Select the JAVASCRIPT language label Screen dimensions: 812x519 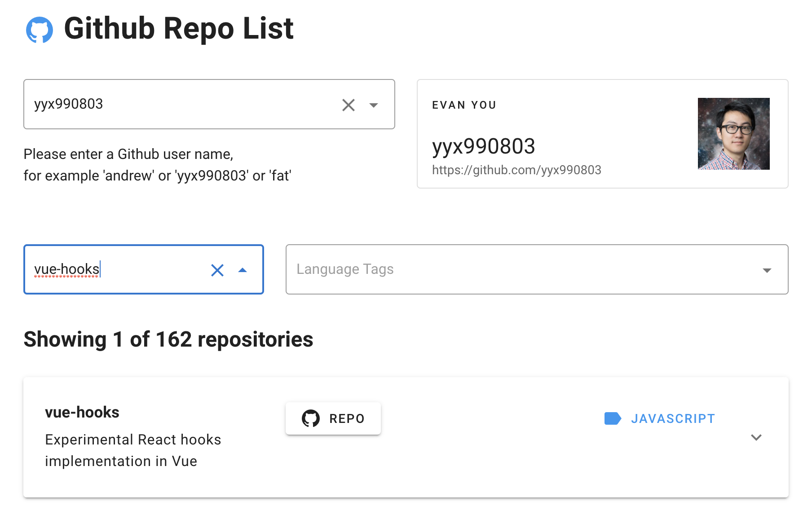673,419
